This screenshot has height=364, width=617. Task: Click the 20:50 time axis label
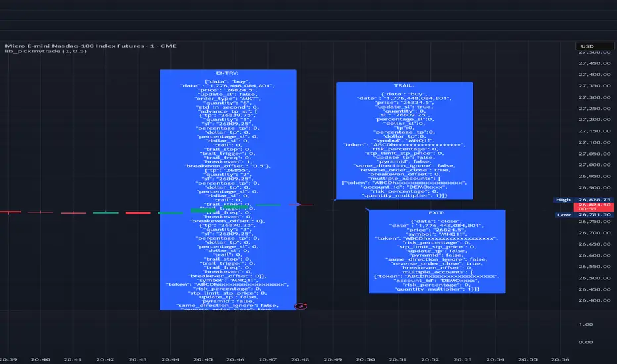coord(365,359)
